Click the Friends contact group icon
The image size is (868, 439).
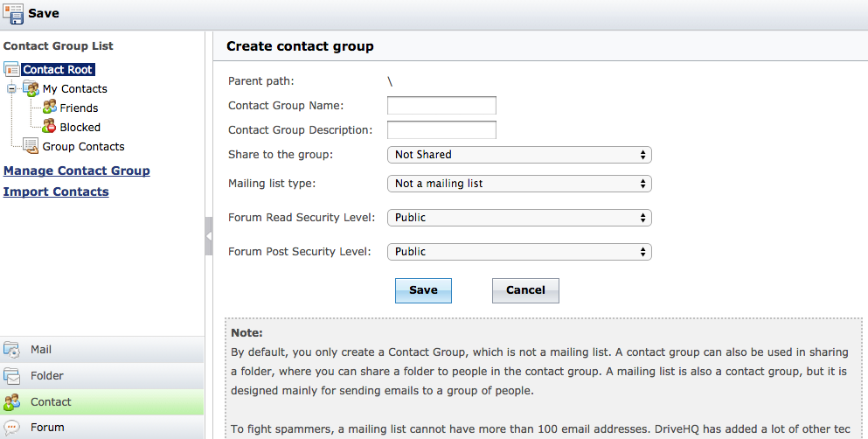tap(49, 108)
